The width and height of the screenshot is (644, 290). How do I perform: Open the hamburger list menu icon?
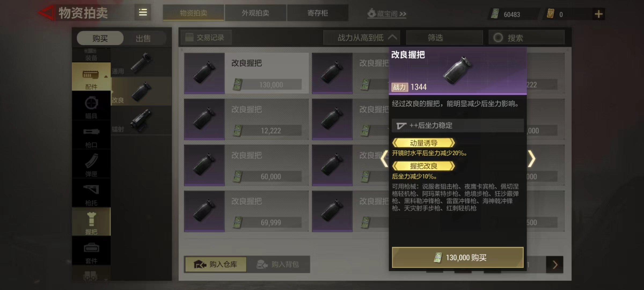tap(143, 12)
